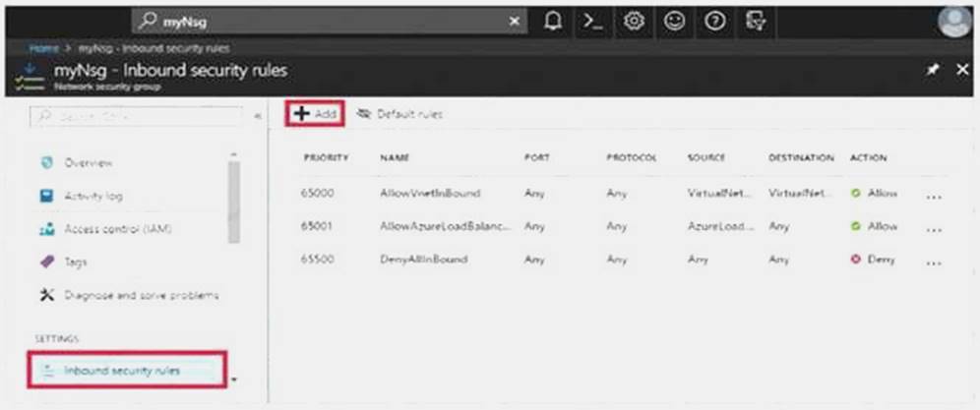Open the AllowAzureLoadBalancer rule
980x410 pixels.
pos(446,226)
